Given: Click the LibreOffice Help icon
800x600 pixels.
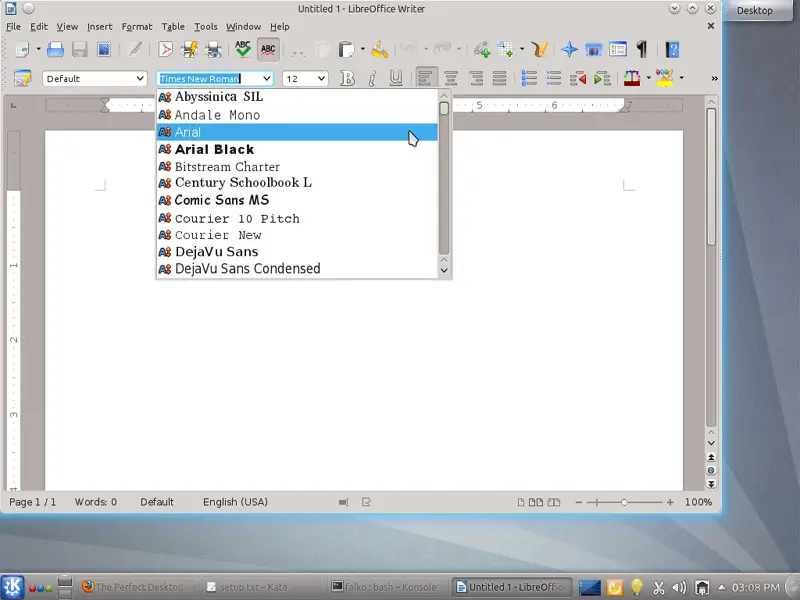Looking at the screenshot, I should (672, 49).
